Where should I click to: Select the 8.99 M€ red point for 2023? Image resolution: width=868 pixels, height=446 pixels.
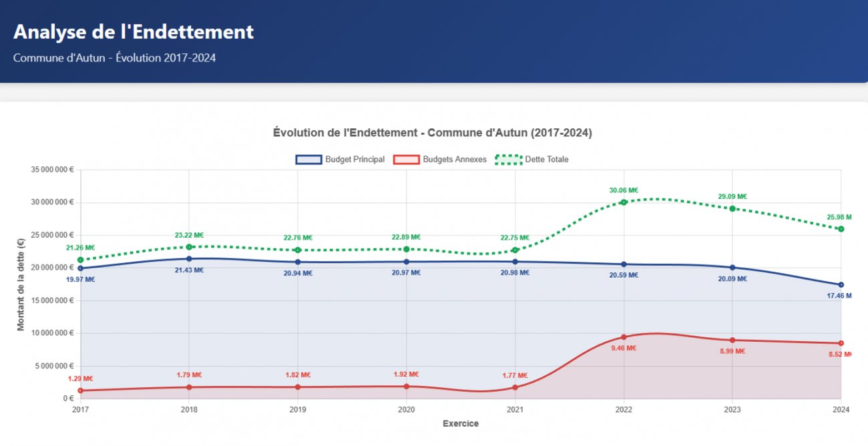732,341
